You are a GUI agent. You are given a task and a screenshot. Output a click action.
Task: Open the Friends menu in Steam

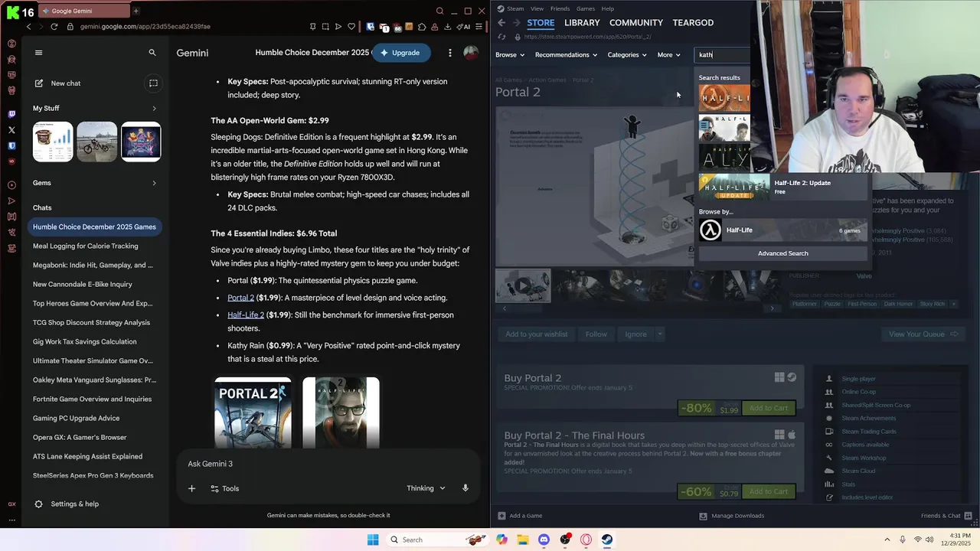coord(560,8)
